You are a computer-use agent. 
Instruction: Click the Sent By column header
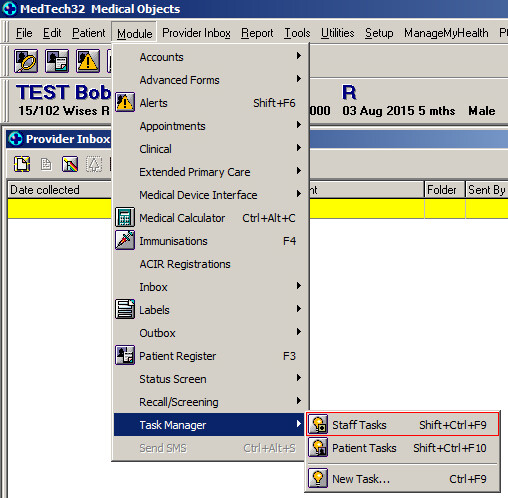tap(487, 190)
